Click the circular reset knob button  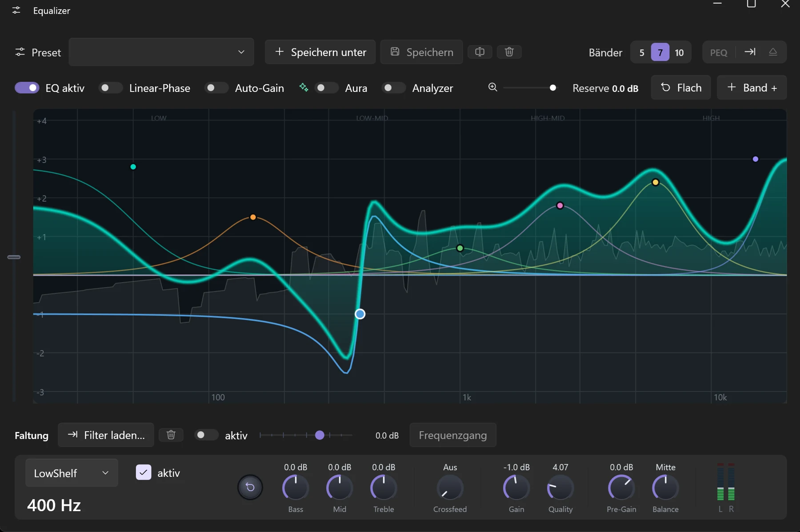tap(250, 487)
